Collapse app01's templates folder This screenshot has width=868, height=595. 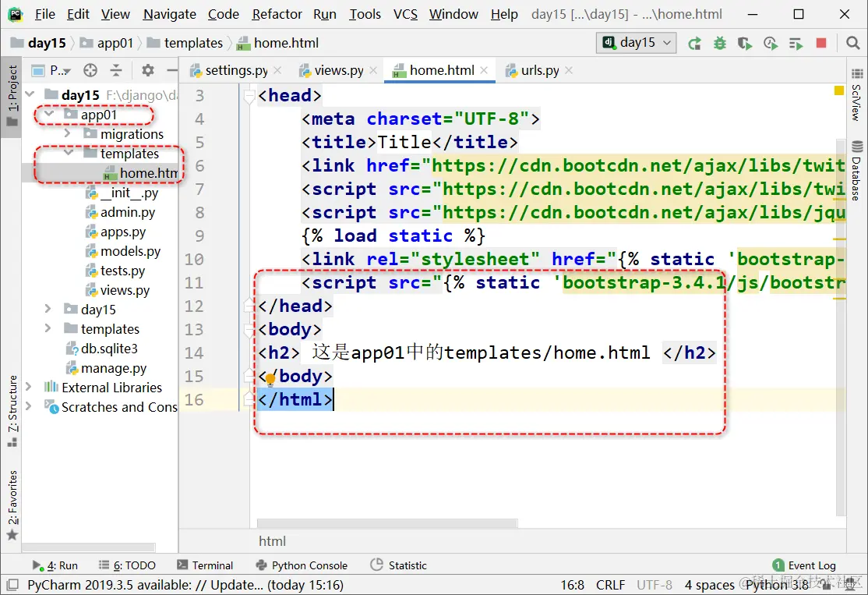coord(69,152)
